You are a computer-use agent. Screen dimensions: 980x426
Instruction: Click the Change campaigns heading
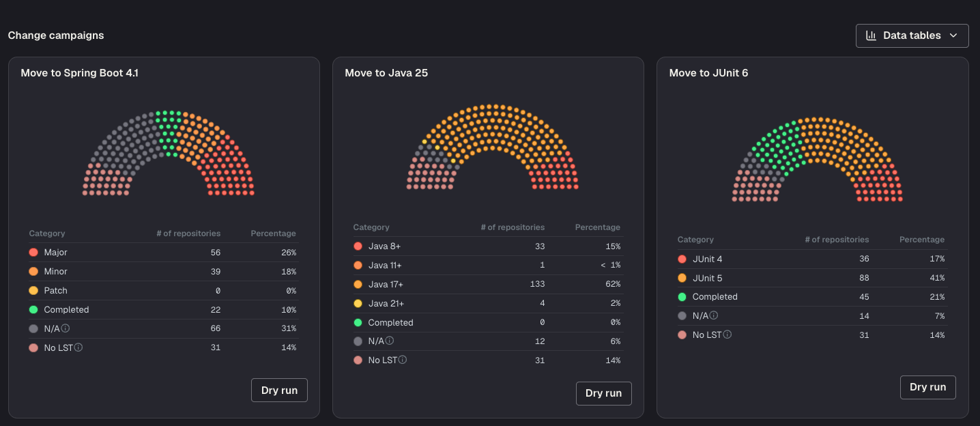click(56, 35)
